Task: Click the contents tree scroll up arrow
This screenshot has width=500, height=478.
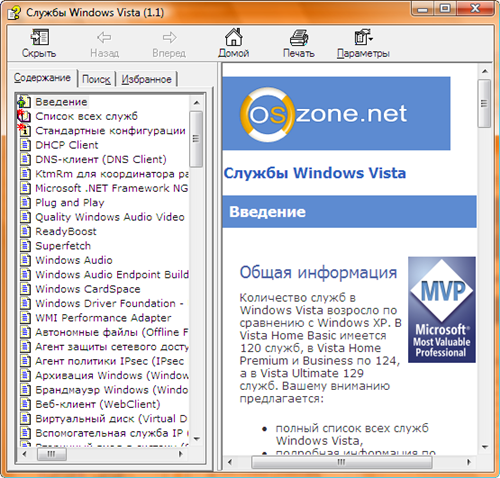Action: (196, 102)
